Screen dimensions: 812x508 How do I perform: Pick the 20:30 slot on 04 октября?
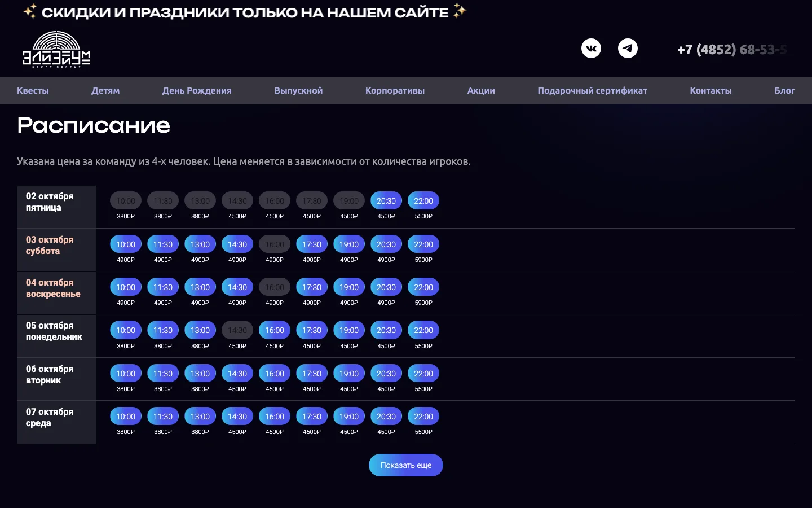(x=386, y=287)
